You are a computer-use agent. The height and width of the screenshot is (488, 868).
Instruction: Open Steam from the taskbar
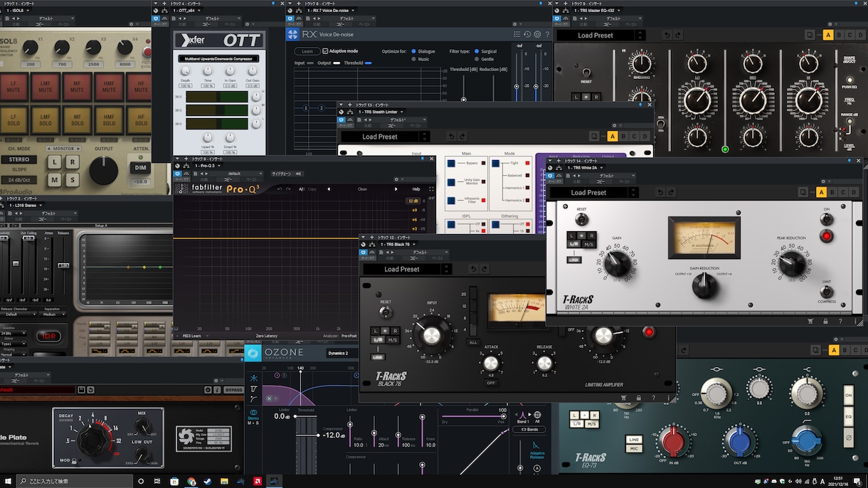(x=209, y=482)
